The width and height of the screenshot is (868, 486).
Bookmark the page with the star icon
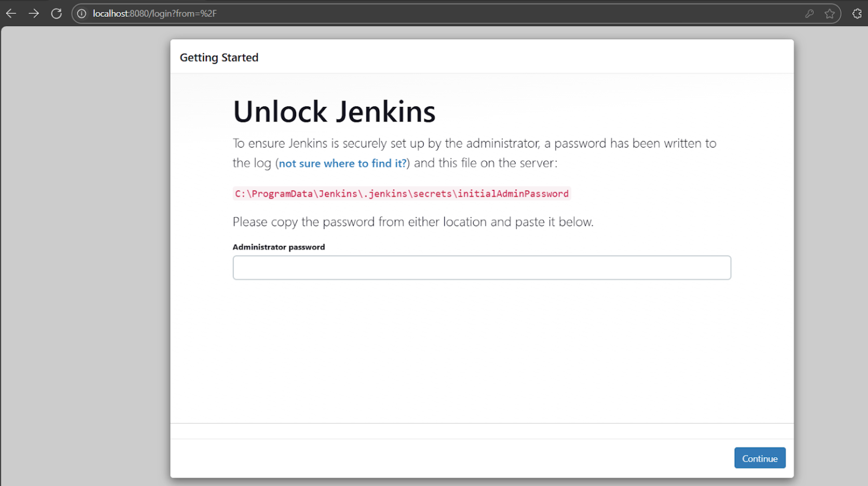tap(831, 13)
